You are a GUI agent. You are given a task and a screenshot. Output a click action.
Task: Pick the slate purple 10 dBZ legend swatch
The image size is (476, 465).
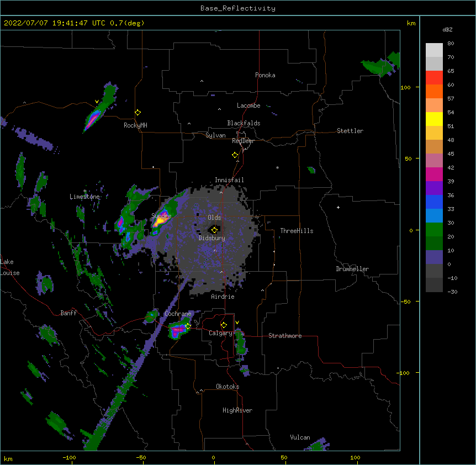[434, 257]
